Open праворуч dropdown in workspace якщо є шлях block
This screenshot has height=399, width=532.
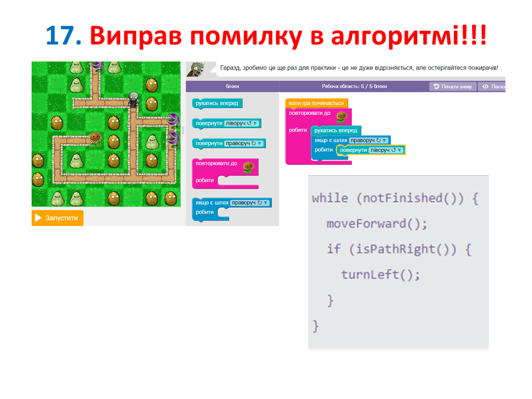click(x=369, y=140)
